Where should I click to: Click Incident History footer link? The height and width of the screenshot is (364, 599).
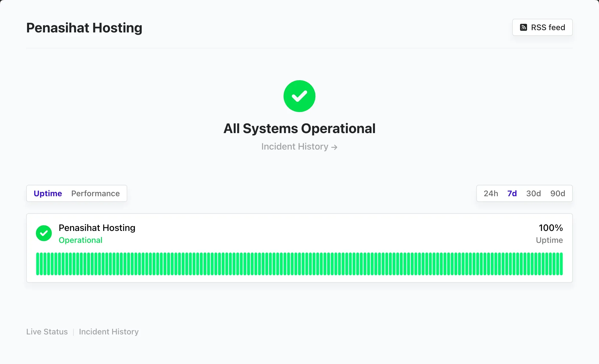[109, 332]
